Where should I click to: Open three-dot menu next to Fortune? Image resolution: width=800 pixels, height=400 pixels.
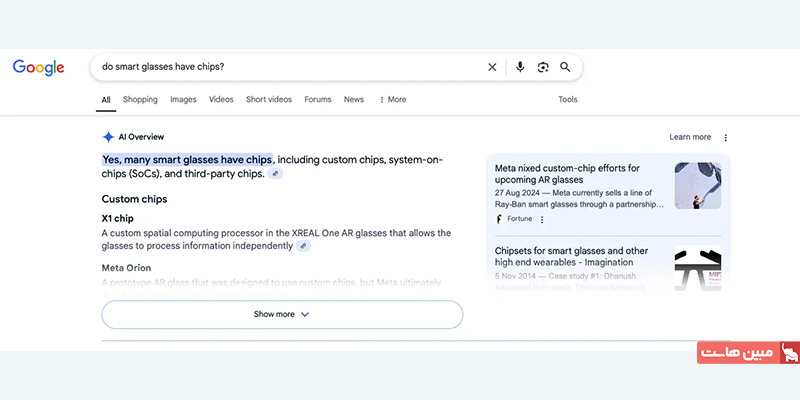click(x=542, y=219)
